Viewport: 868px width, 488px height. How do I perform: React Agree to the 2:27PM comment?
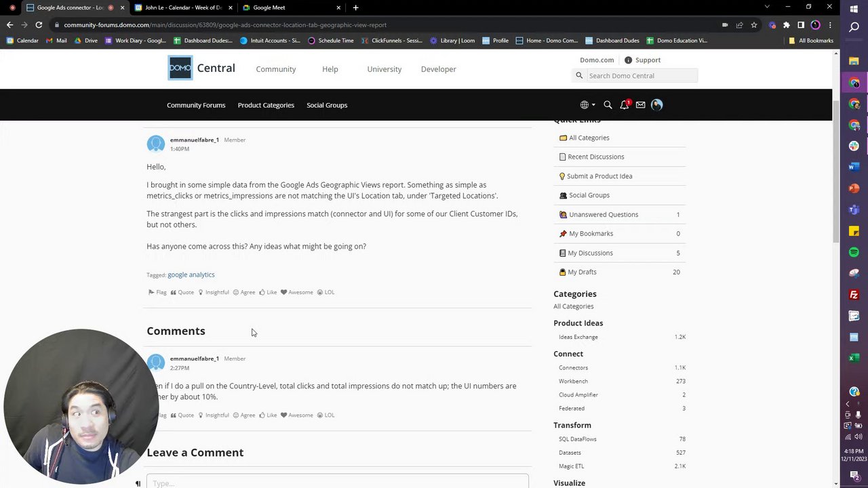point(244,415)
